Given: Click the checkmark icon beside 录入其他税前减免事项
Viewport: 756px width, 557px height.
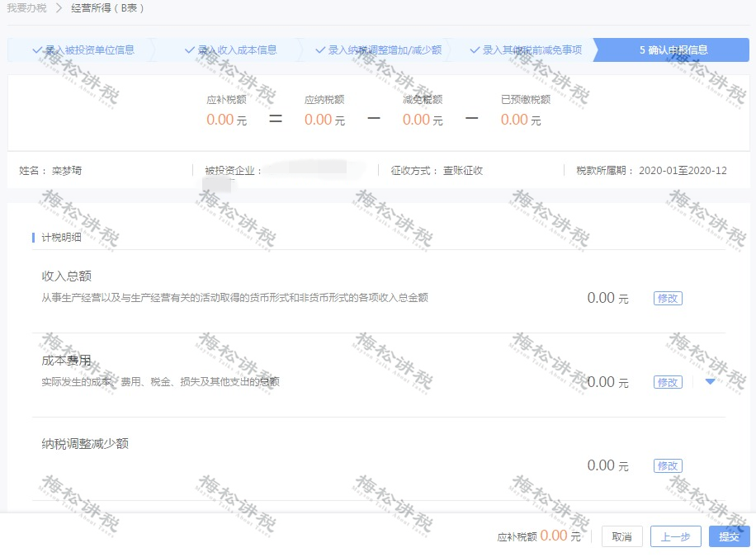Looking at the screenshot, I should point(475,50).
